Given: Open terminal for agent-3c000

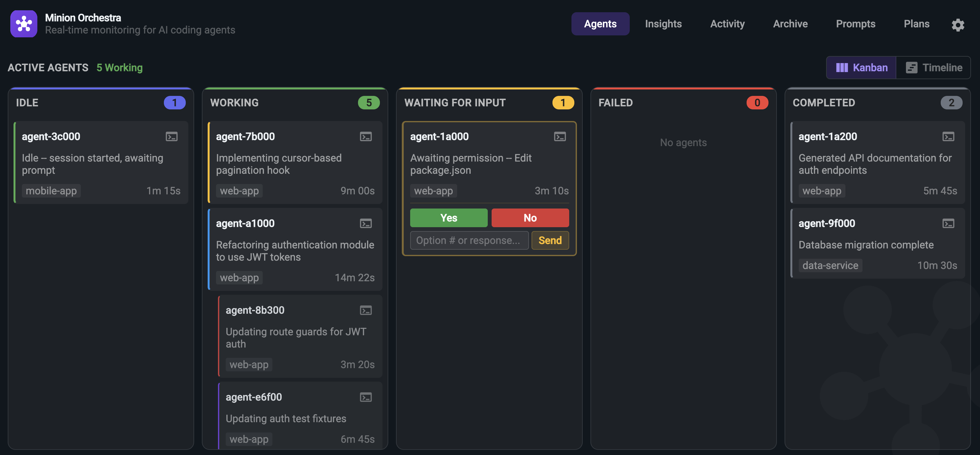Looking at the screenshot, I should click(x=172, y=136).
